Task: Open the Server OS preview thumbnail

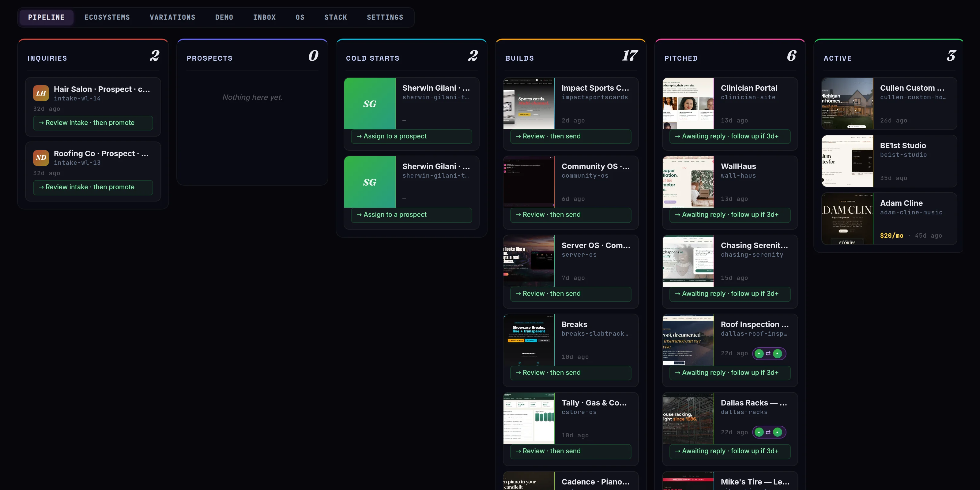Action: (x=529, y=261)
